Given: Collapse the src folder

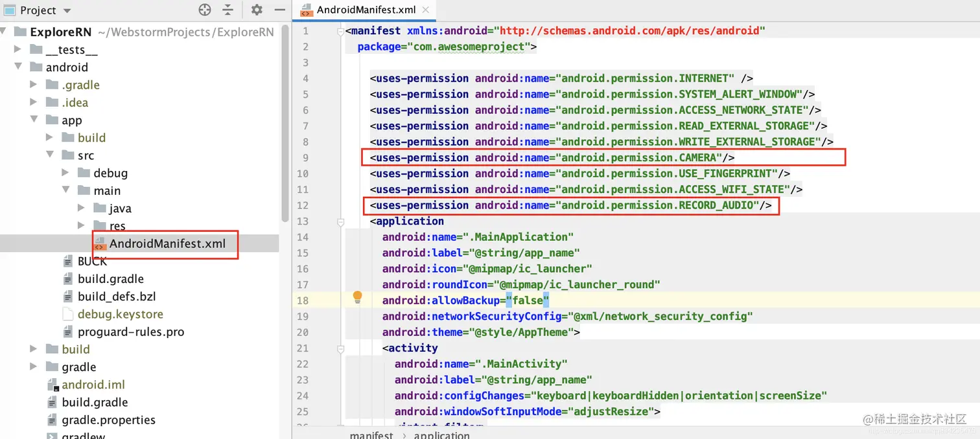Looking at the screenshot, I should point(50,155).
